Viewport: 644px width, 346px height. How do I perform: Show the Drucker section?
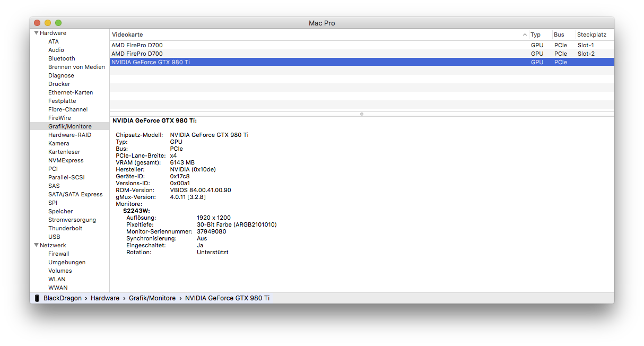59,84
